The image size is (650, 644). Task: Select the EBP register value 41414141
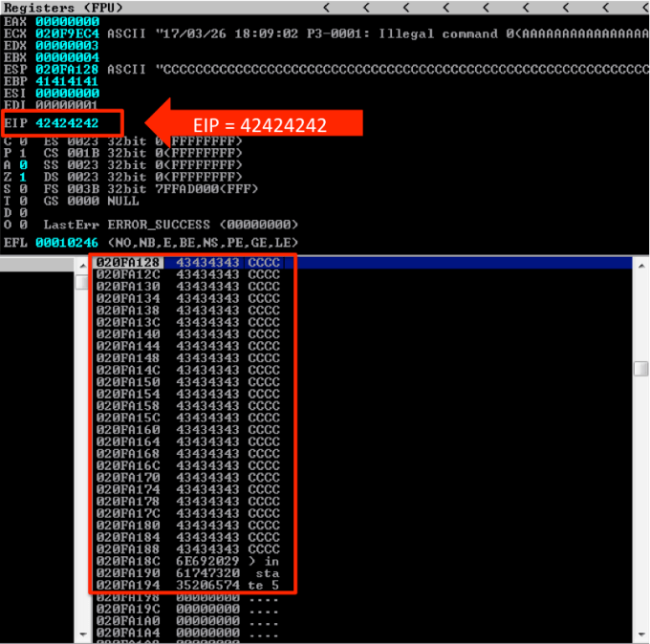coord(66,82)
